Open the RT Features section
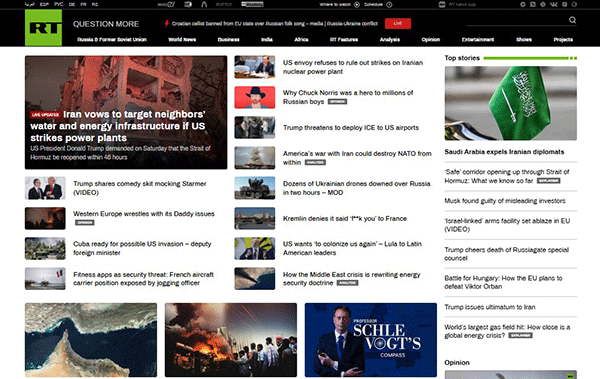Image resolution: width=600 pixels, height=379 pixels. pos(344,39)
